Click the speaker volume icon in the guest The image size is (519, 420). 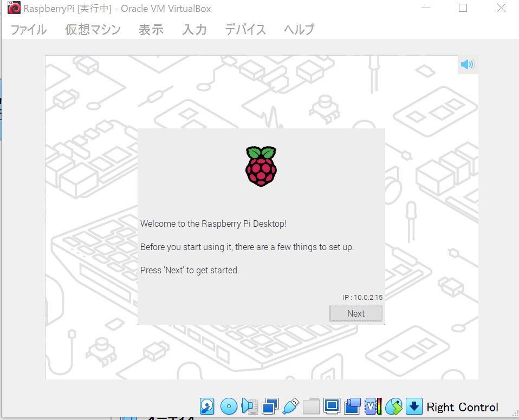tap(468, 64)
